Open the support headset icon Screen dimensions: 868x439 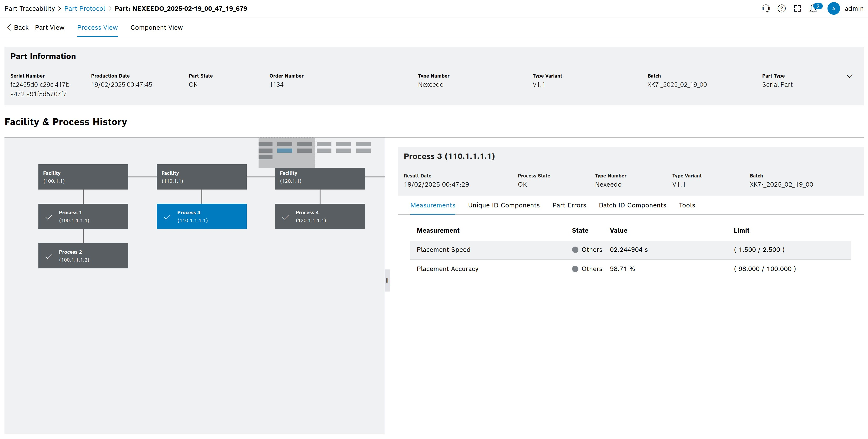766,8
